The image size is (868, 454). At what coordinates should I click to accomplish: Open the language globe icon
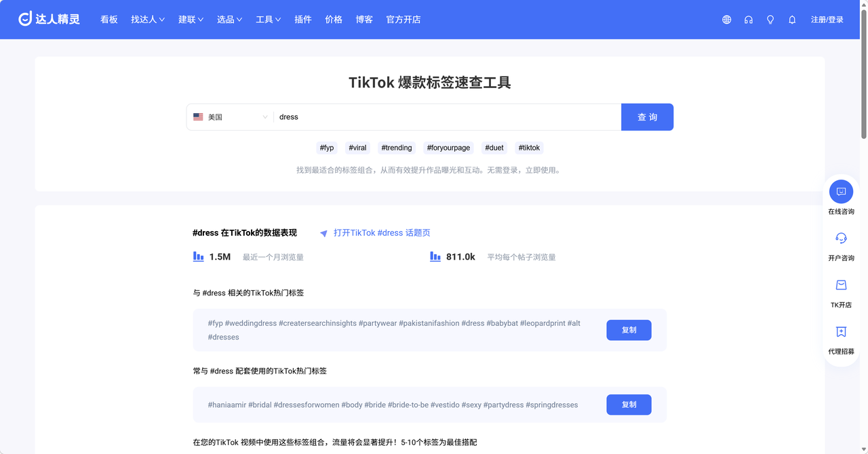click(x=726, y=20)
